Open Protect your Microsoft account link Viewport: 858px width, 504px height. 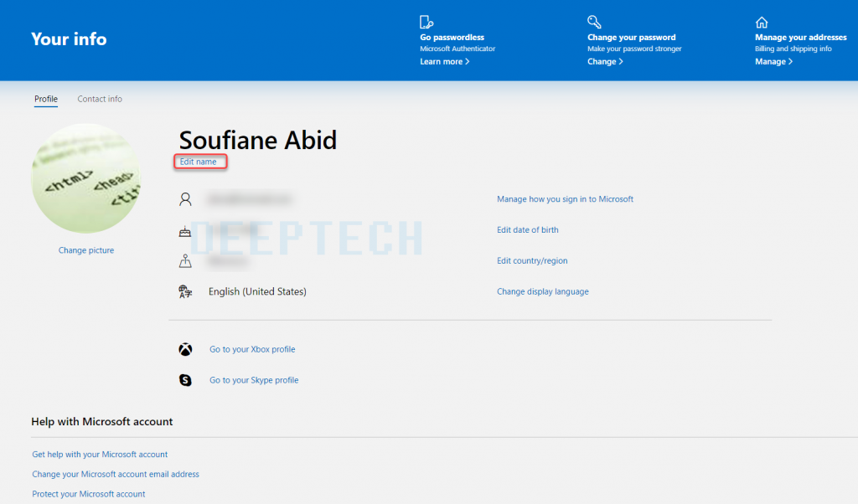pos(89,494)
